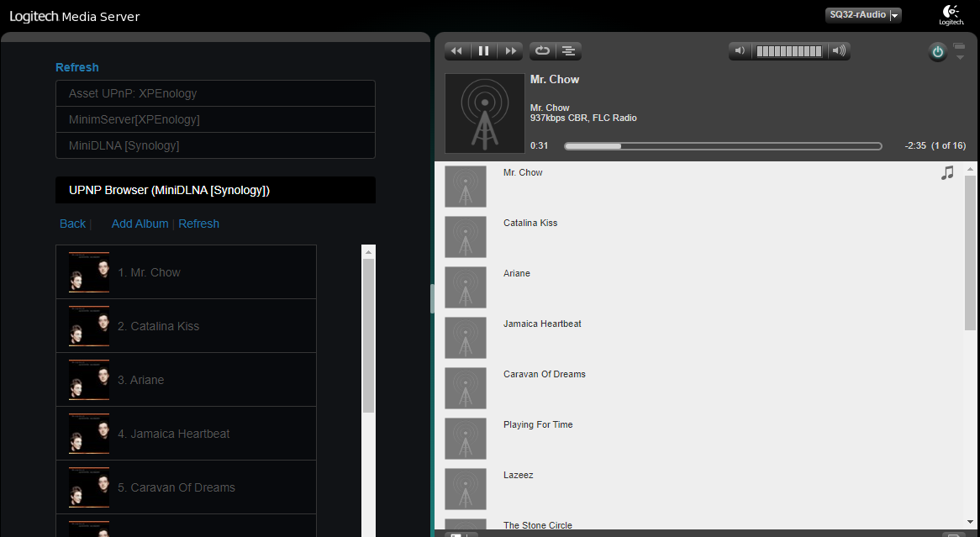The image size is (980, 537).
Task: Toggle shuffle playlist icon
Action: pos(568,51)
